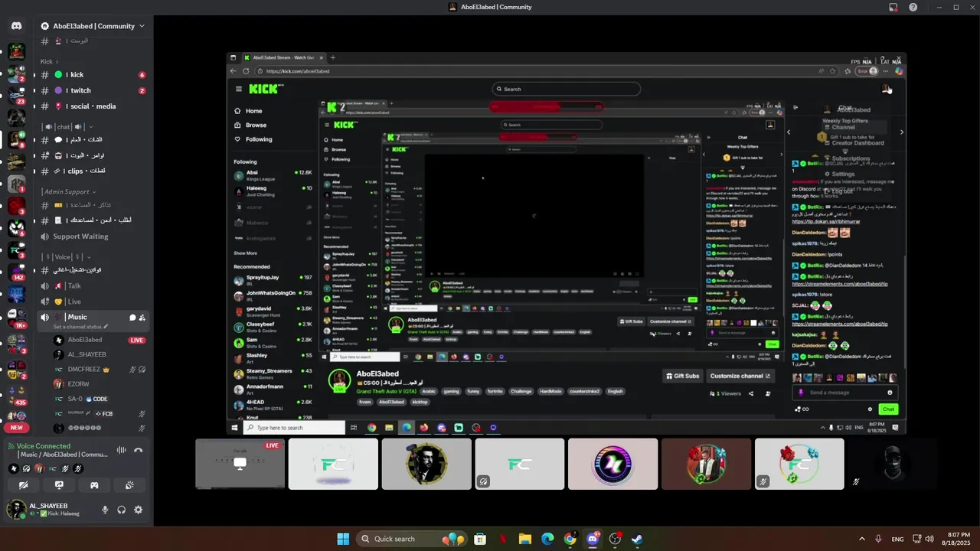Toggle noise suppression waveform icon
This screenshot has height=551, width=980.
pos(121,450)
